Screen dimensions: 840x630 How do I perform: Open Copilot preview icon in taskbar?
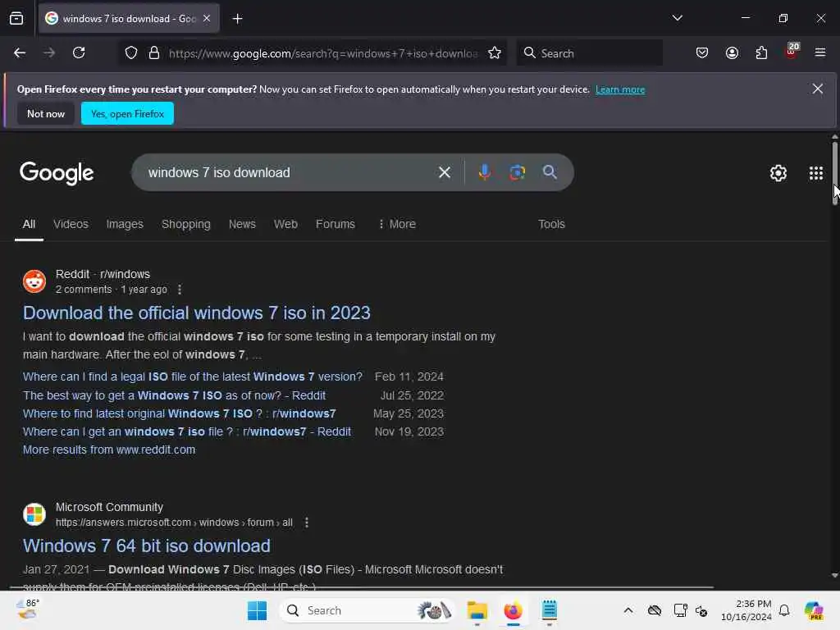(814, 610)
